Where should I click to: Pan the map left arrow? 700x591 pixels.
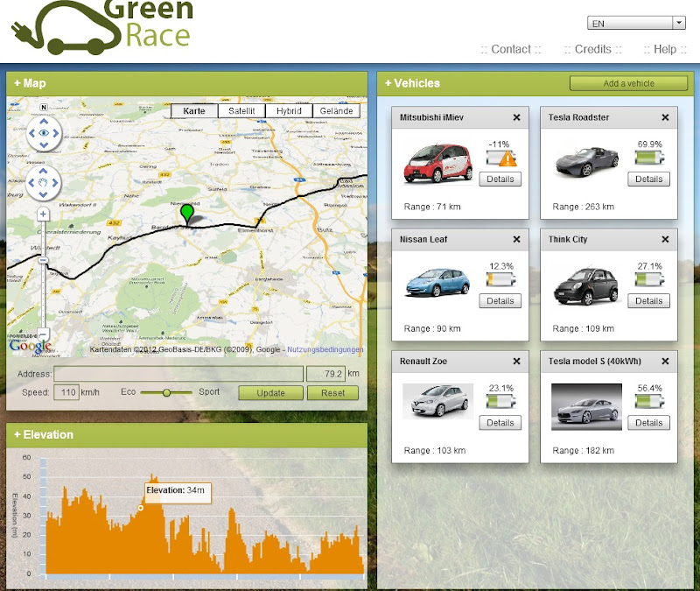click(x=31, y=182)
